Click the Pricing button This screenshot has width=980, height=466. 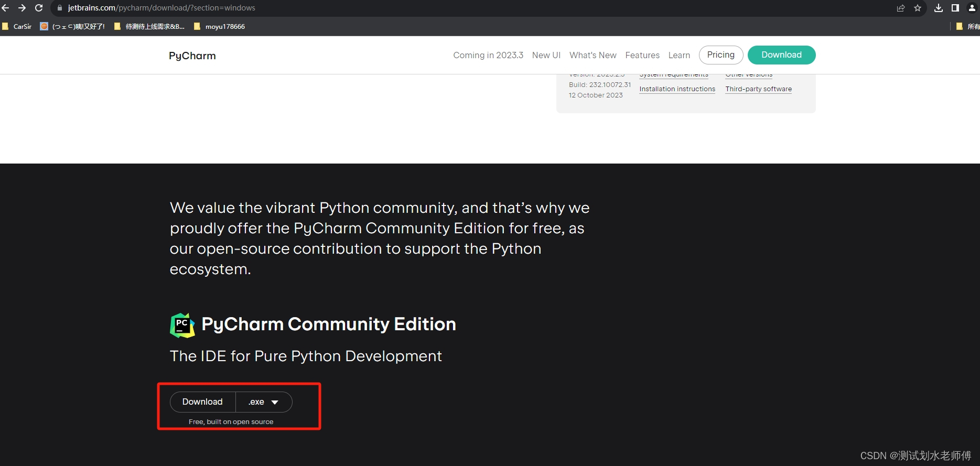[x=721, y=55]
